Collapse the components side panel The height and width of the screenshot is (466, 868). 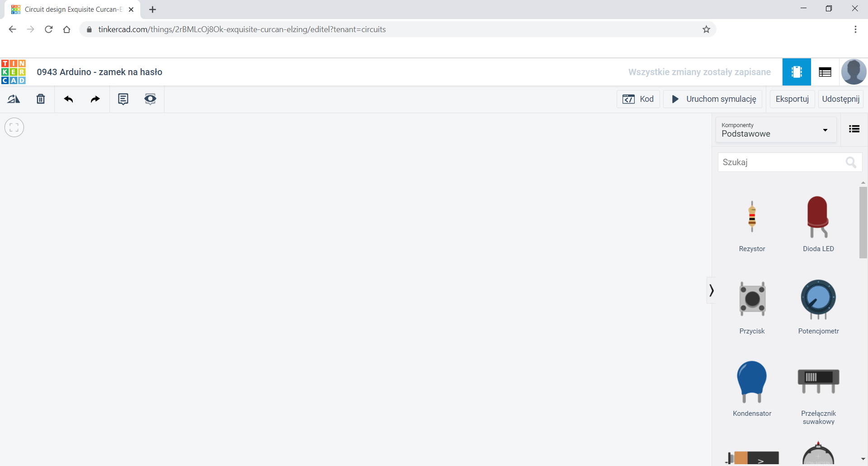(x=711, y=290)
